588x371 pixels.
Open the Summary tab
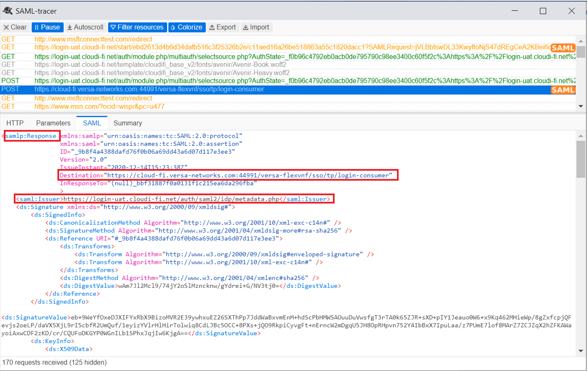[127, 123]
